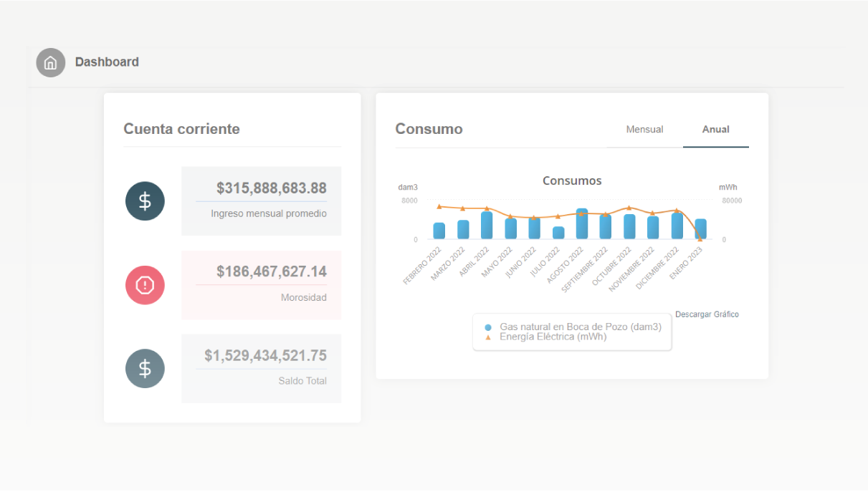868x492 pixels.
Task: Open the Morosidad amount card
Action: pos(261,285)
